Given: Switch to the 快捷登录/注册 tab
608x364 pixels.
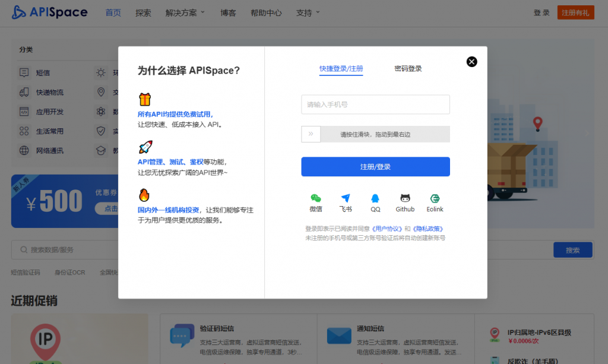Looking at the screenshot, I should 341,69.
